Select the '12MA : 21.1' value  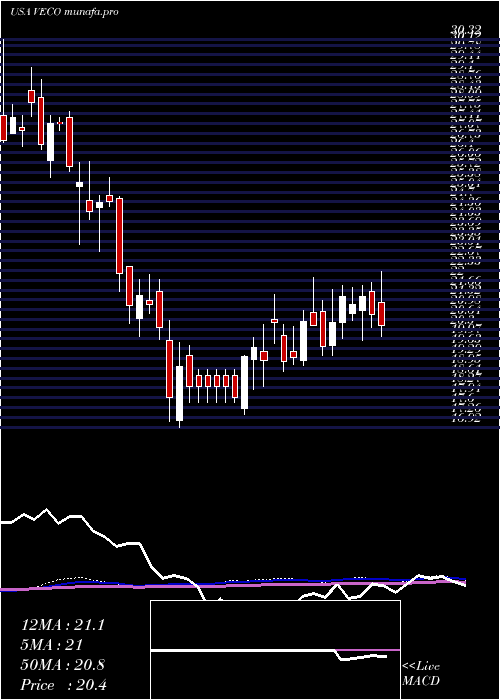click(63, 625)
